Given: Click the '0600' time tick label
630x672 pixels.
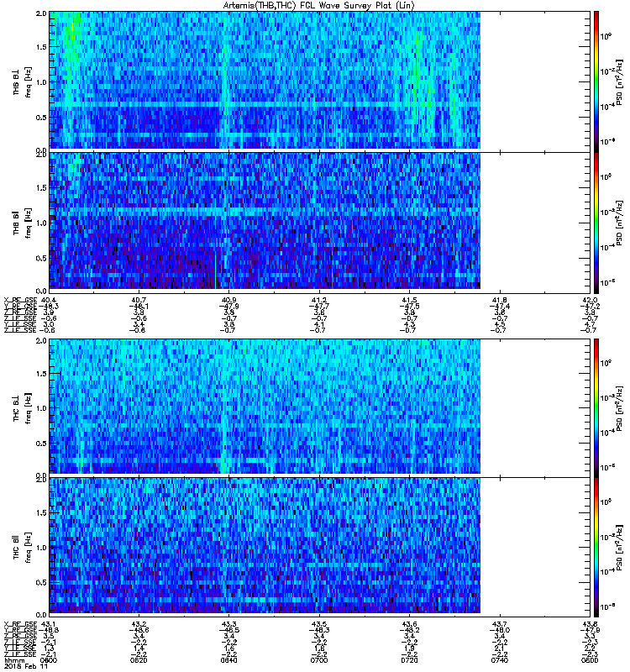Looking at the screenshot, I should 49,660.
